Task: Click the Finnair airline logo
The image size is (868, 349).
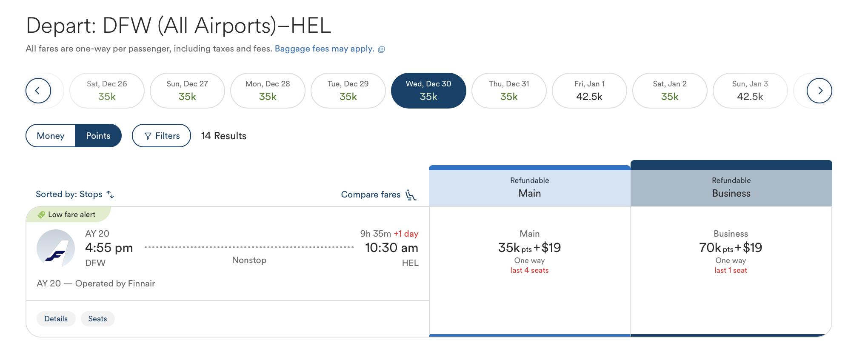Action: tap(56, 248)
